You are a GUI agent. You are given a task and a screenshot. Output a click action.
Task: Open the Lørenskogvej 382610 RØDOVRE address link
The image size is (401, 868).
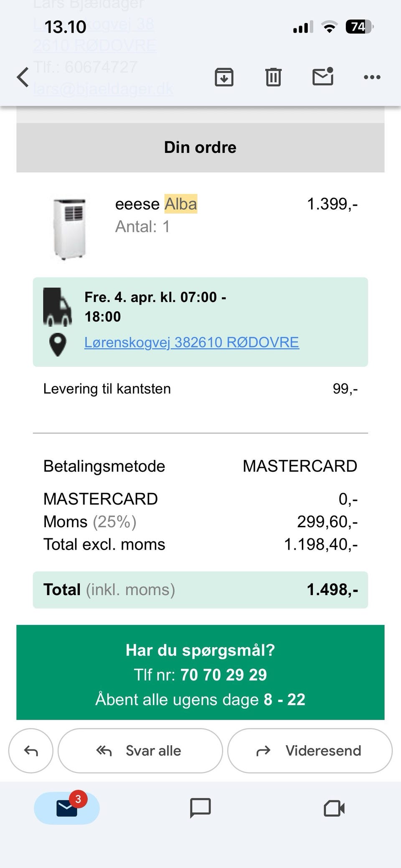[x=191, y=343]
